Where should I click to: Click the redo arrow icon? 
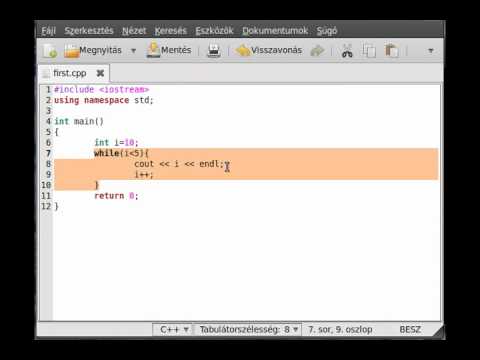(x=317, y=51)
